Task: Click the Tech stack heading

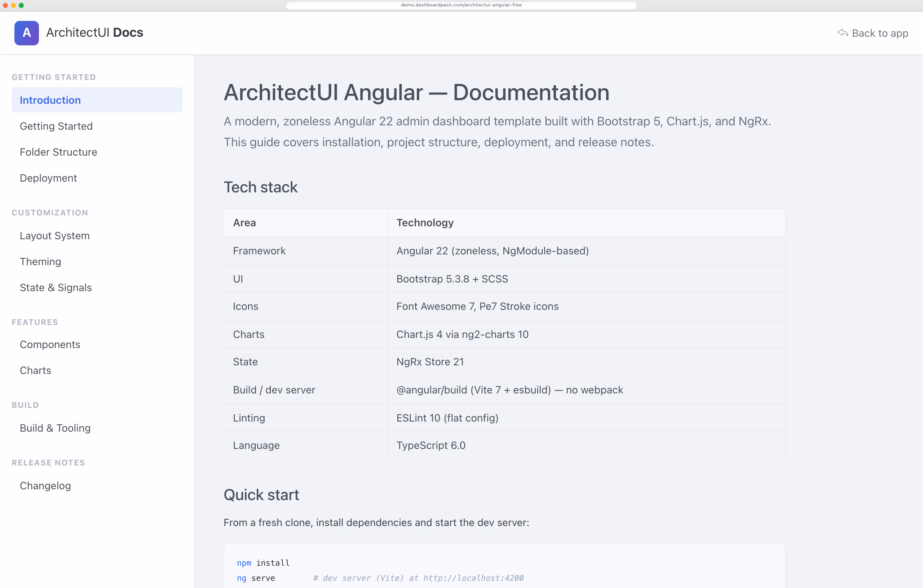Action: click(261, 187)
